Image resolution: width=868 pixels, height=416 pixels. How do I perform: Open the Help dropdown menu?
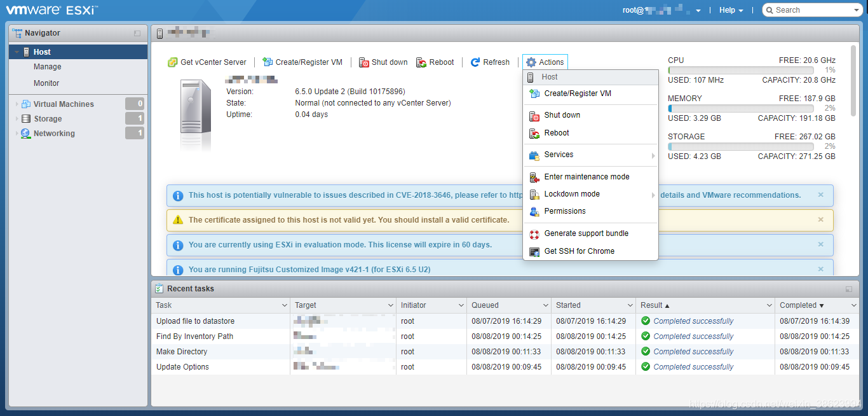point(731,10)
